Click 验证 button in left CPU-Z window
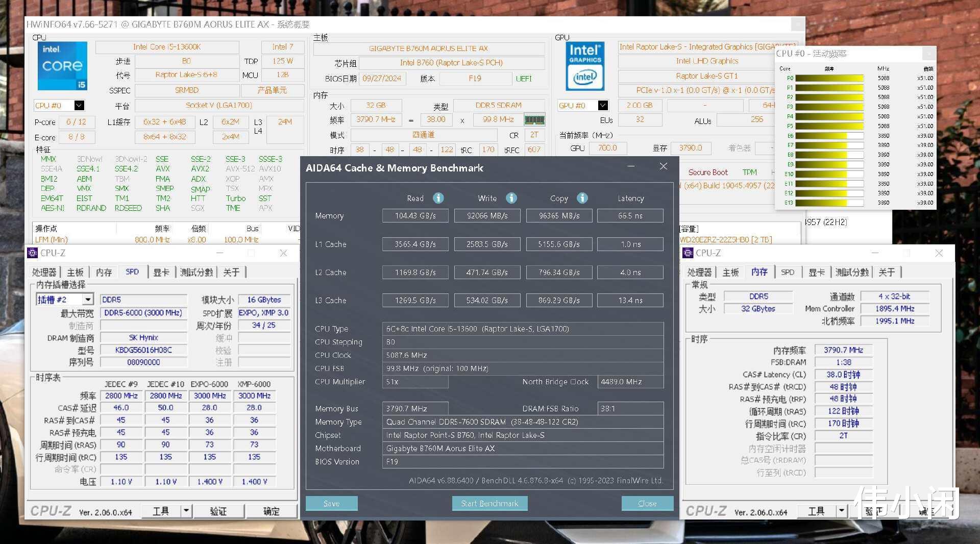Image resolution: width=980 pixels, height=544 pixels. click(218, 511)
